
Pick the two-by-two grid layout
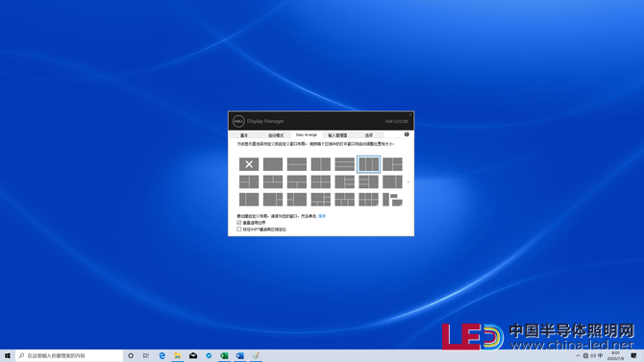tap(320, 181)
